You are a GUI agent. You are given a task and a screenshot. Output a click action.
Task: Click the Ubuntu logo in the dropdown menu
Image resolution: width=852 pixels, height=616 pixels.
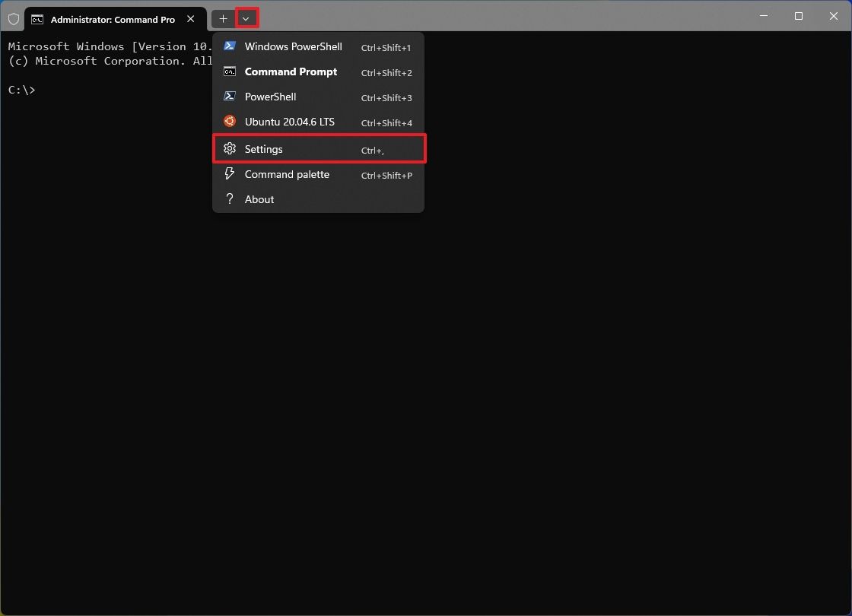coord(230,122)
